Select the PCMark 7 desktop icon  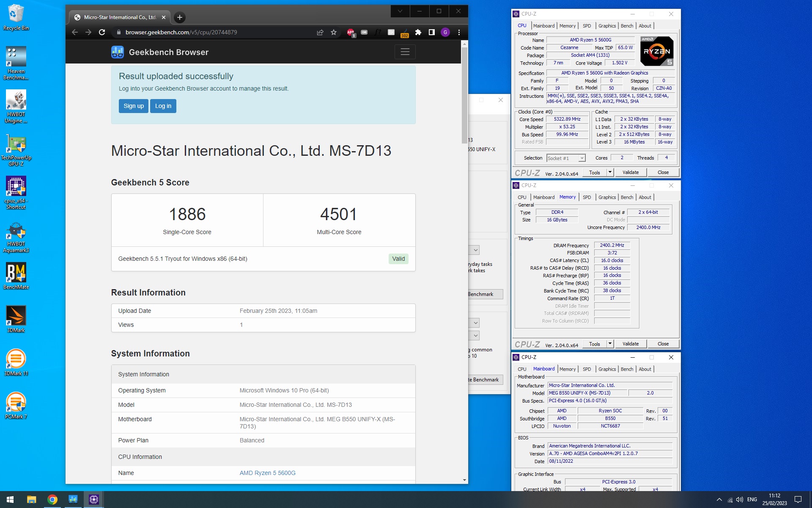pyautogui.click(x=16, y=406)
